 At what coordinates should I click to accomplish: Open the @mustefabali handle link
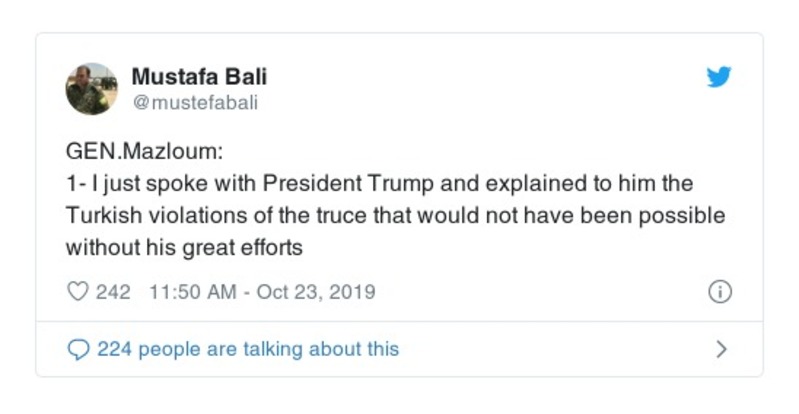coord(195,102)
